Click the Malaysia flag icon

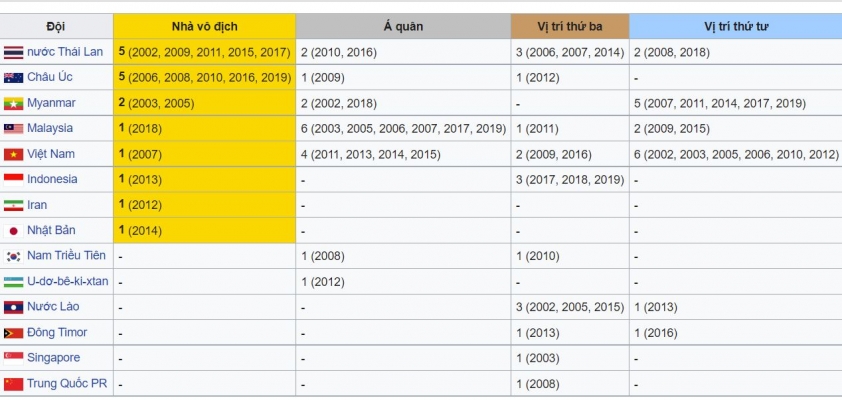pyautogui.click(x=13, y=129)
